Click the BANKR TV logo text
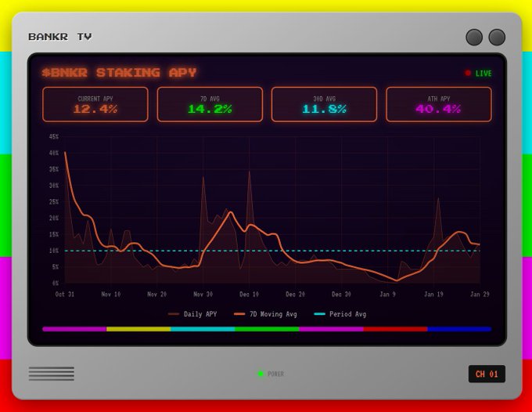Screen dimensions: 532x412 click(60, 37)
